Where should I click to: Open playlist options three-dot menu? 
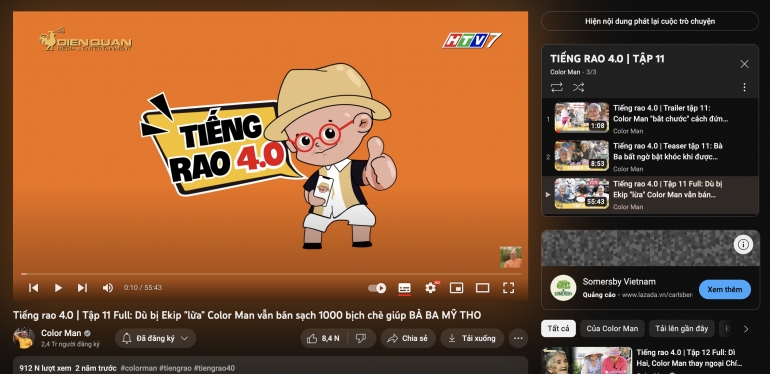click(x=744, y=87)
